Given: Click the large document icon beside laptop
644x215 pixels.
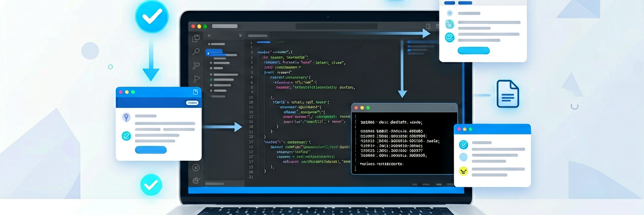Looking at the screenshot, I should point(508,94).
